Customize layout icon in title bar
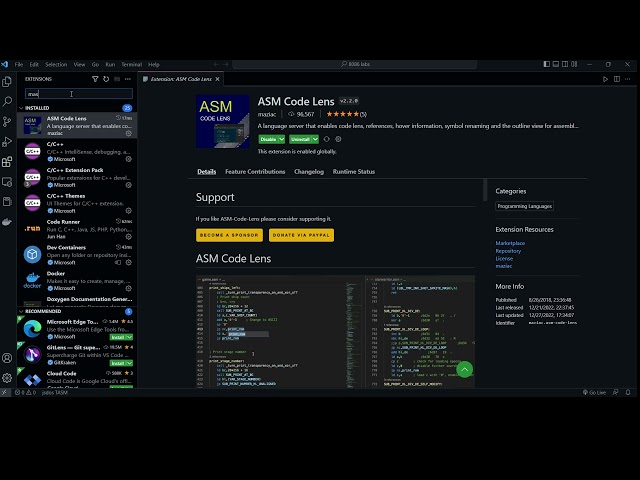 (574, 64)
